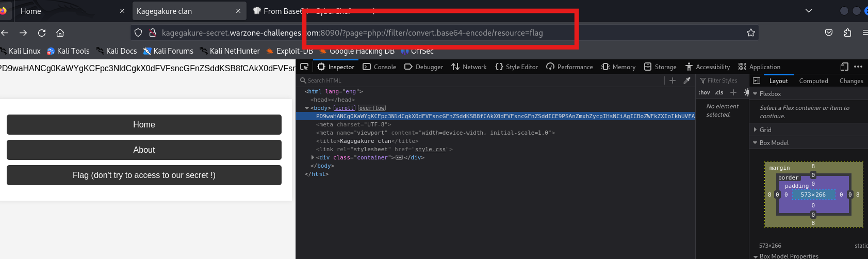This screenshot has width=868, height=259.
Task: Expand the Grid section
Action: 755,130
